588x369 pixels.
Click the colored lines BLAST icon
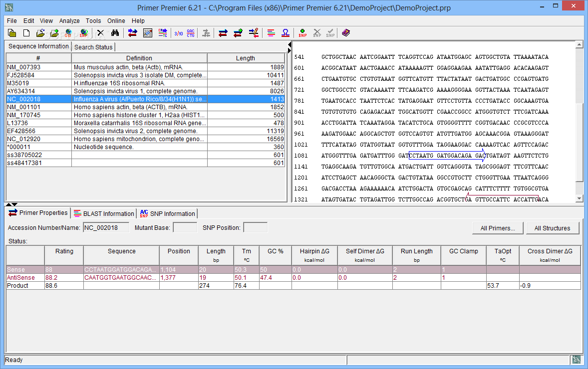tap(271, 33)
